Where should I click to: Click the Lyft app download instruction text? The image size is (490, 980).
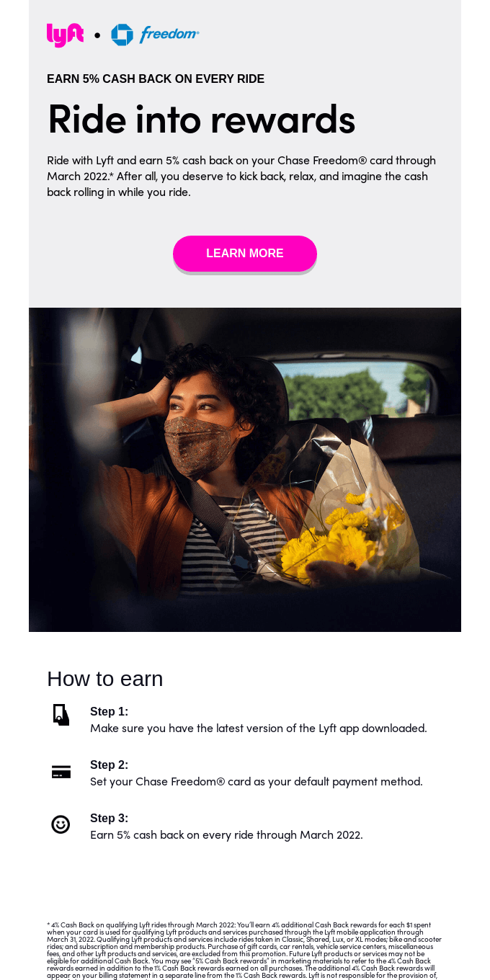click(x=259, y=729)
